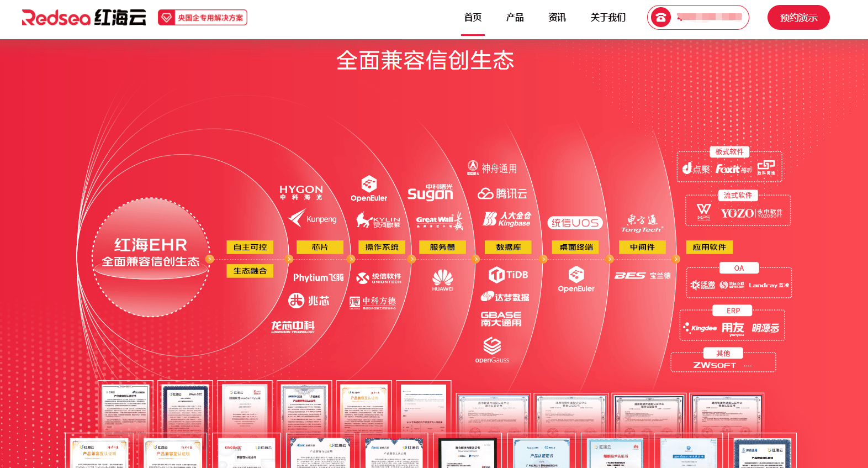Click the 预约演示 button
Screen dimensions: 868x468
[798, 18]
